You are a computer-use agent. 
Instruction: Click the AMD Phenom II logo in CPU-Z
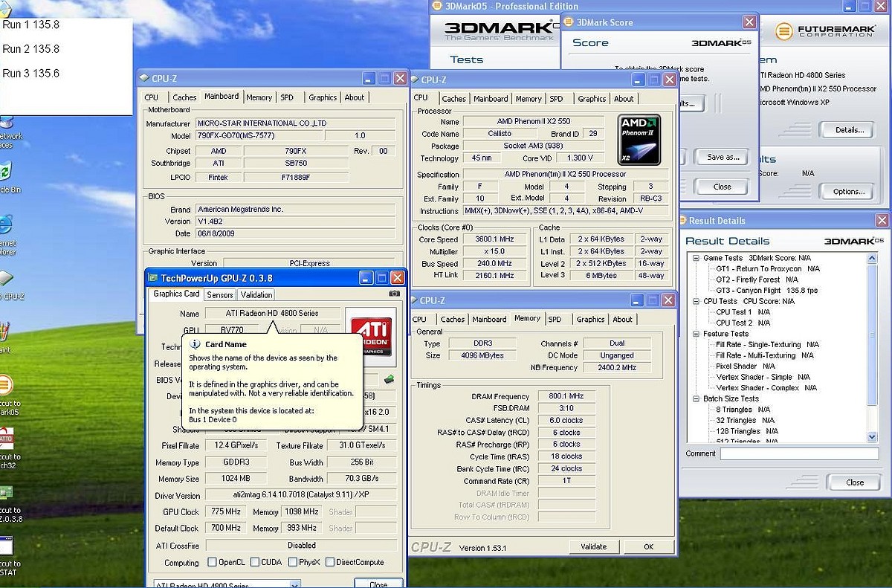pos(639,139)
